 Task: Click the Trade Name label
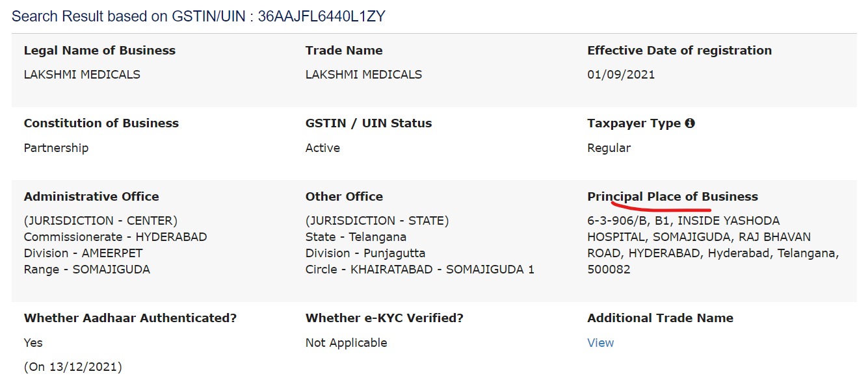pos(344,51)
